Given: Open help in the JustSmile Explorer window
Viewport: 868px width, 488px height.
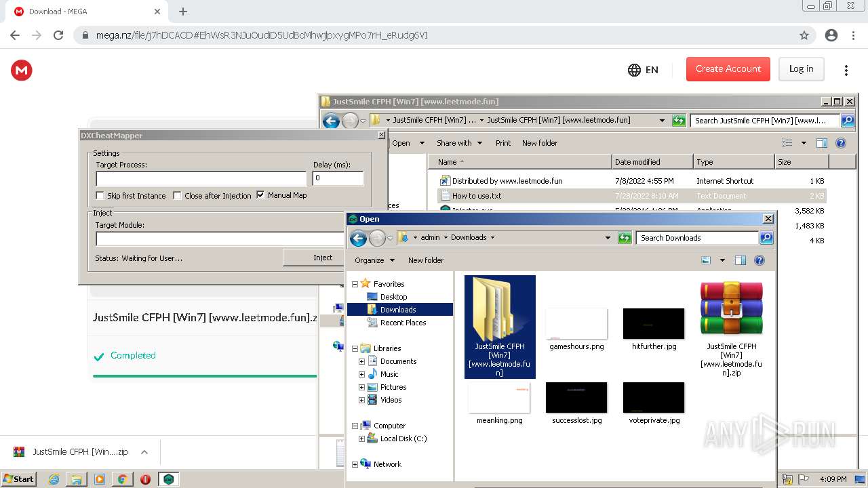Looking at the screenshot, I should point(841,143).
